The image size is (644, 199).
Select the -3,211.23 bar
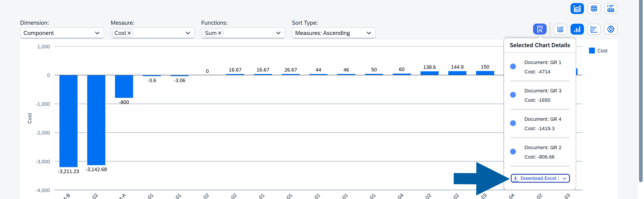68,121
